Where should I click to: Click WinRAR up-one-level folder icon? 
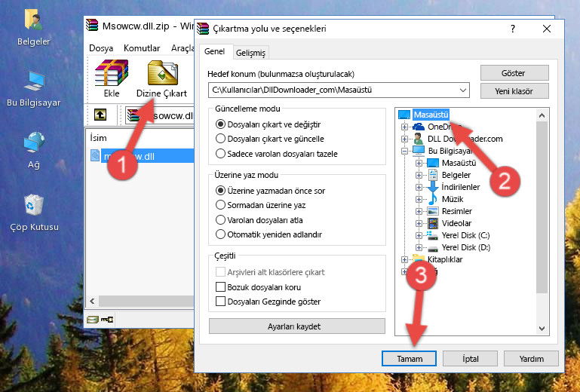tap(100, 115)
